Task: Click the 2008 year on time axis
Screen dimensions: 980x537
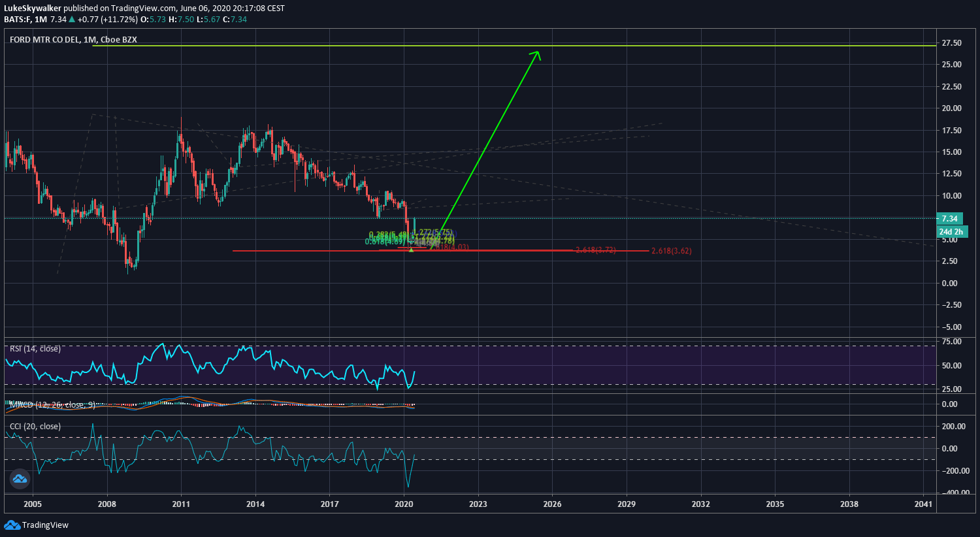Action: [x=107, y=504]
